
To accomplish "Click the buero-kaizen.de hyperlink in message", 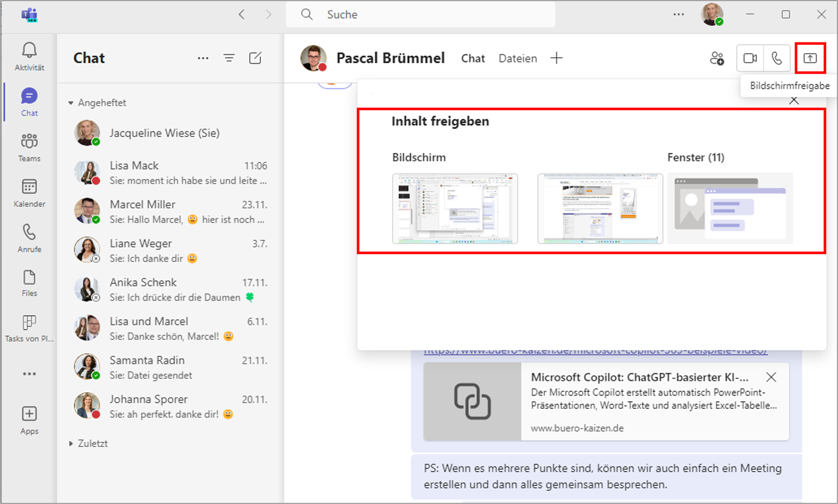I will pyautogui.click(x=596, y=351).
